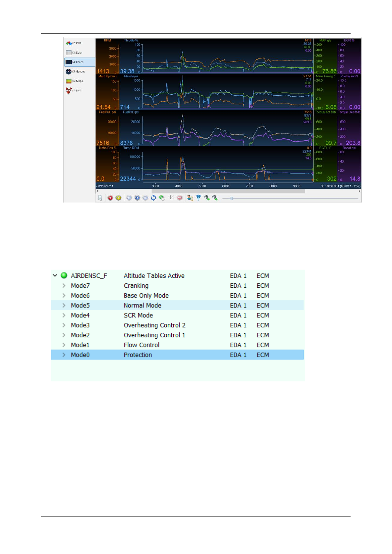The width and height of the screenshot is (392, 554).
Task: Click the FuelPrD value 8378
Action: click(x=127, y=143)
